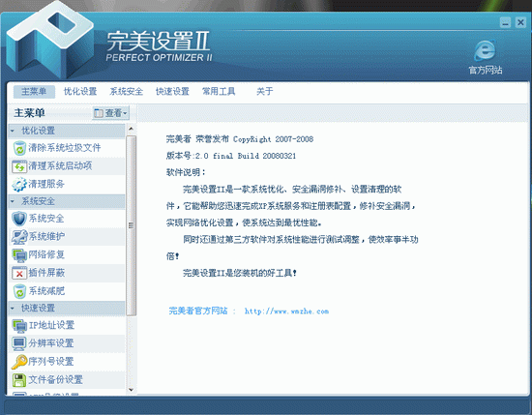Screen dimensions: 532x415
Task: Select 清除系统垃圾文件 in the sidebar
Action: tap(67, 148)
